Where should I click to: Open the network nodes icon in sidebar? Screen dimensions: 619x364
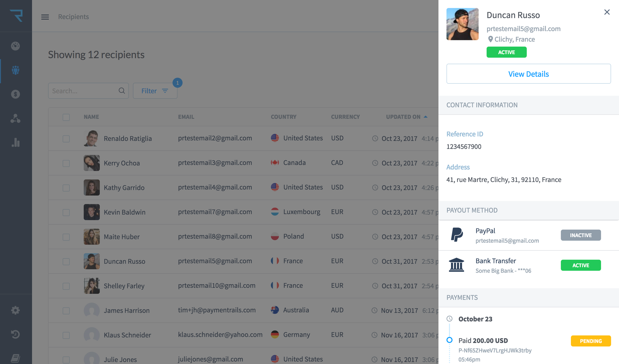coord(15,118)
